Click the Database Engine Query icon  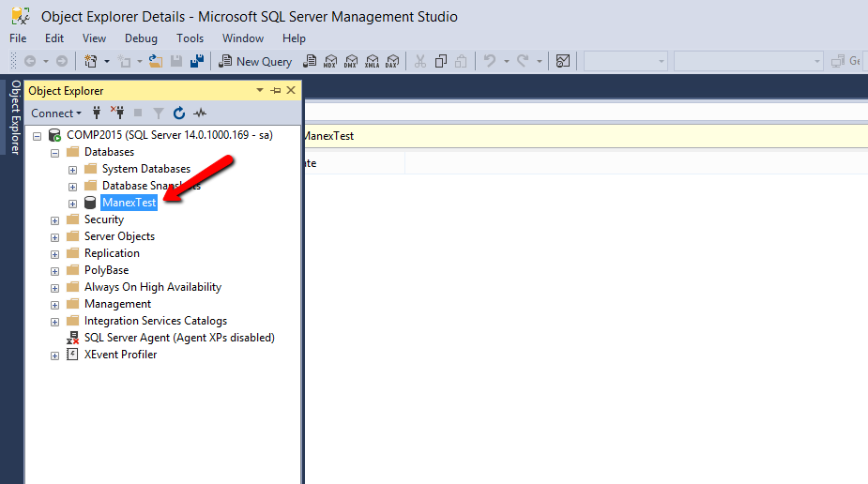click(310, 61)
